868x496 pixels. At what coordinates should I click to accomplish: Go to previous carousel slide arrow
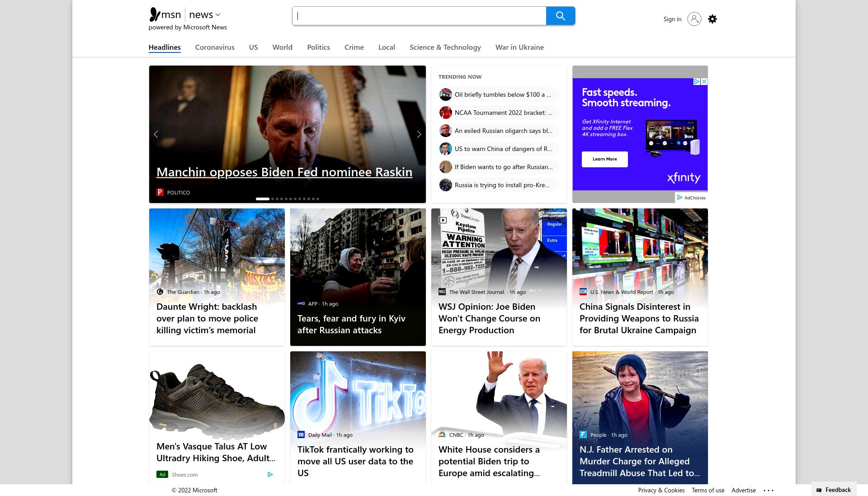[156, 134]
